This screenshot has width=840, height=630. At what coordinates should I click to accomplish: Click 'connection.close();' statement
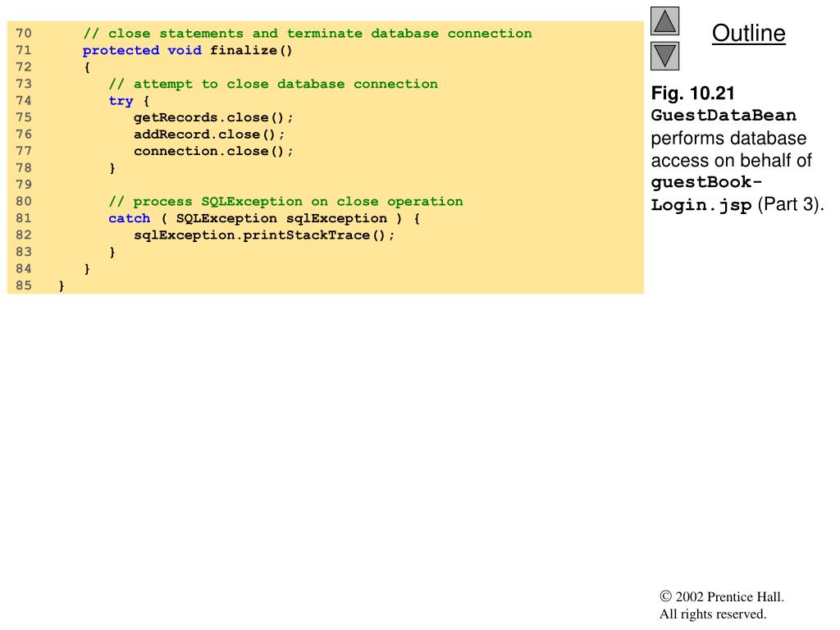tap(213, 151)
